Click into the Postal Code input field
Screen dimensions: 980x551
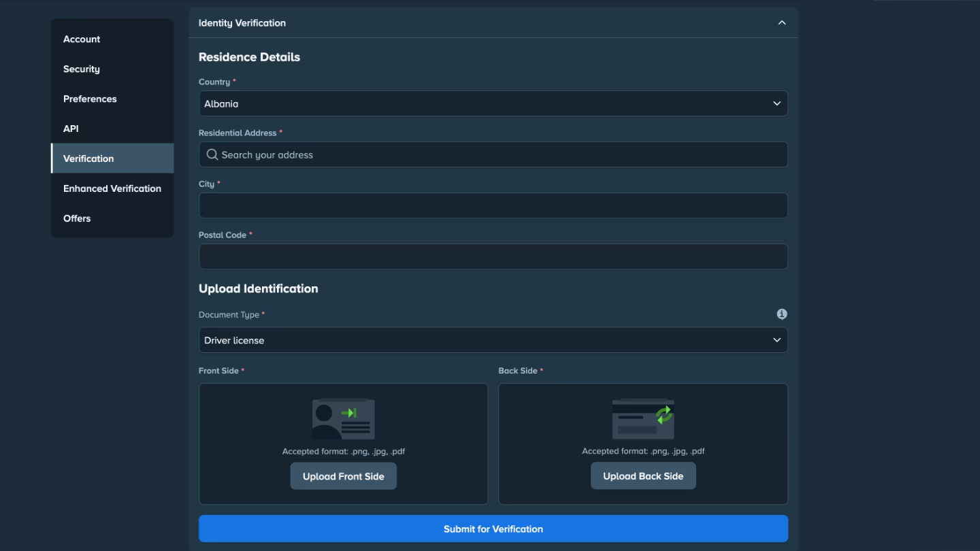[x=493, y=256]
